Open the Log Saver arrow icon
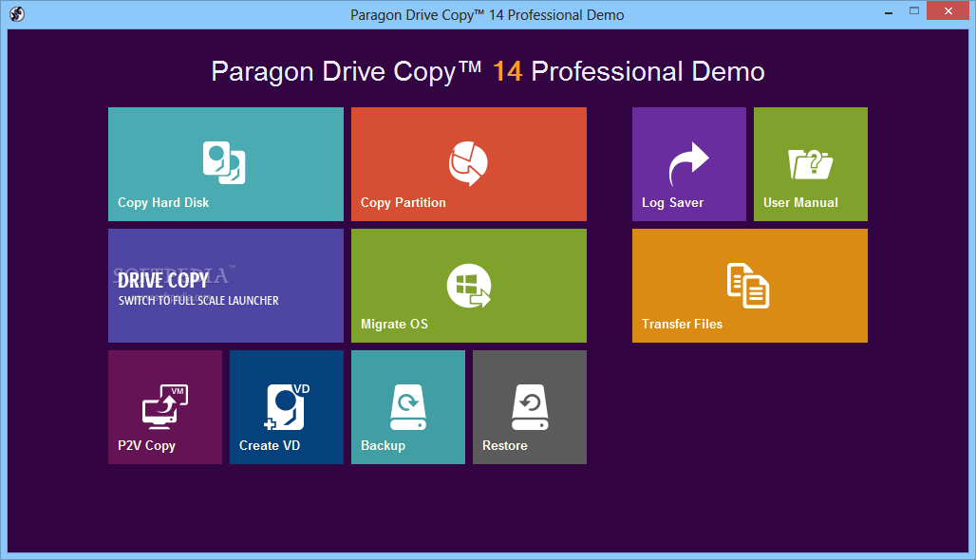Screen dimensions: 976x560 (688, 164)
